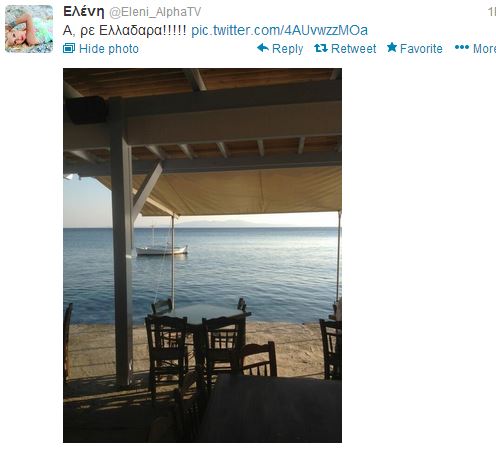The width and height of the screenshot is (496, 450).
Task: Click the tweet text Α, ρε Ελλαδαρα
Action: tap(124, 30)
